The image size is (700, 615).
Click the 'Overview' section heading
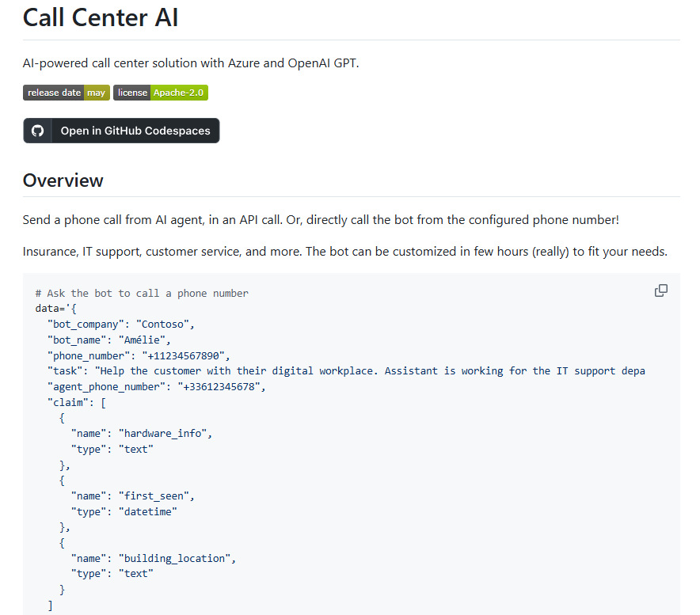(x=63, y=180)
